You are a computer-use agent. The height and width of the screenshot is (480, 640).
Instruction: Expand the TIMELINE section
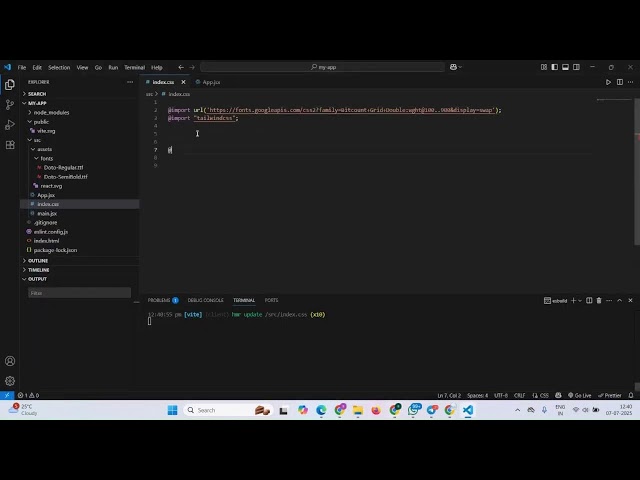80,270
